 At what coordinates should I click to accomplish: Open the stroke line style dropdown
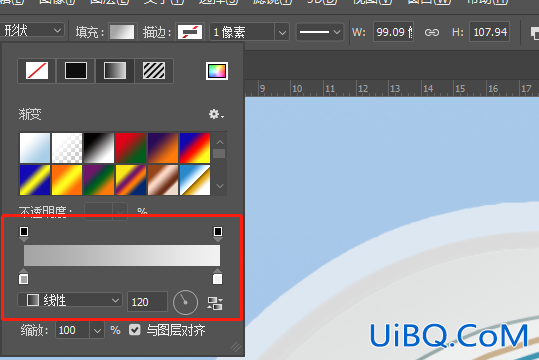[320, 32]
